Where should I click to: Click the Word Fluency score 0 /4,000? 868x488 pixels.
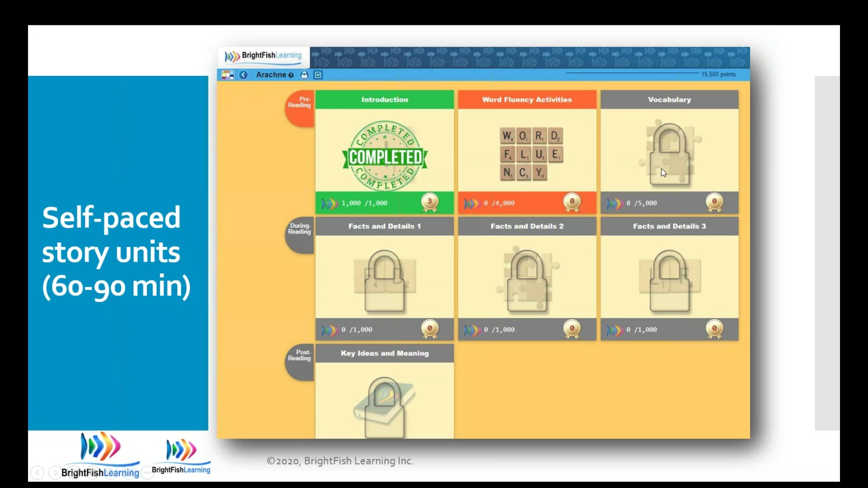[x=499, y=203]
